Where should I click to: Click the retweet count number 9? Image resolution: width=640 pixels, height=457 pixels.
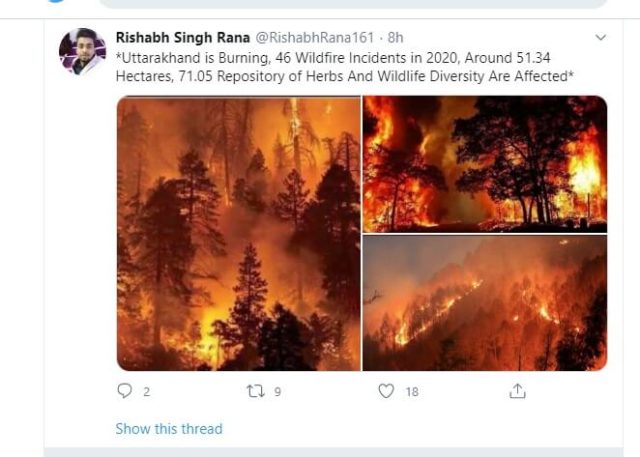click(x=277, y=392)
